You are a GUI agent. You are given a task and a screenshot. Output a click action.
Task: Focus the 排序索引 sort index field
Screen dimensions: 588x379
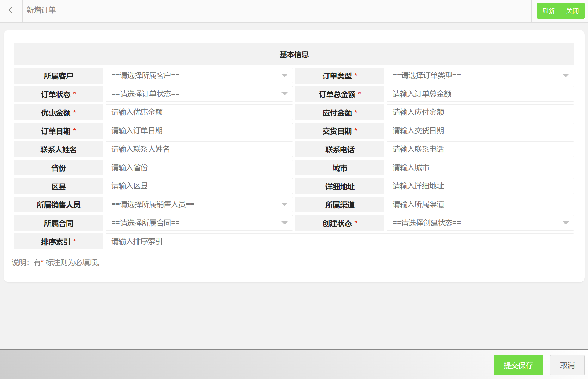click(339, 241)
